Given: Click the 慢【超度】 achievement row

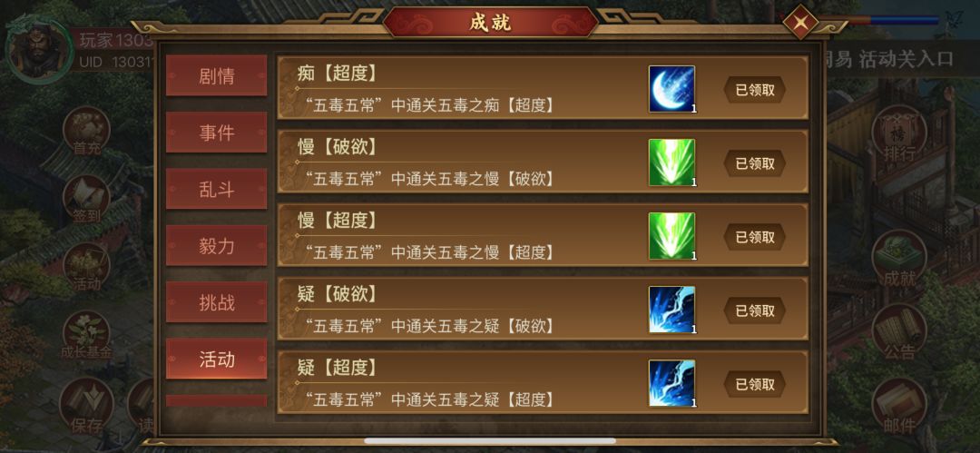Looking at the screenshot, I should [x=543, y=235].
